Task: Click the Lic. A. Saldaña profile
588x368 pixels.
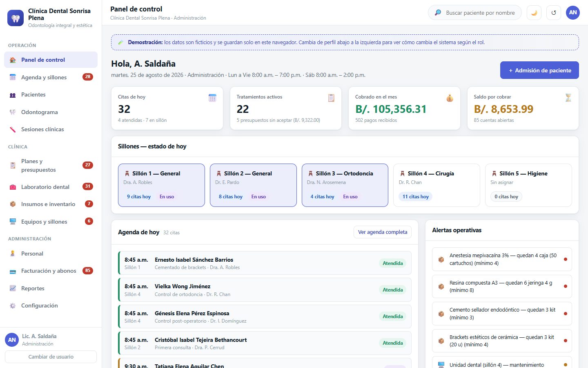Action: 51,340
